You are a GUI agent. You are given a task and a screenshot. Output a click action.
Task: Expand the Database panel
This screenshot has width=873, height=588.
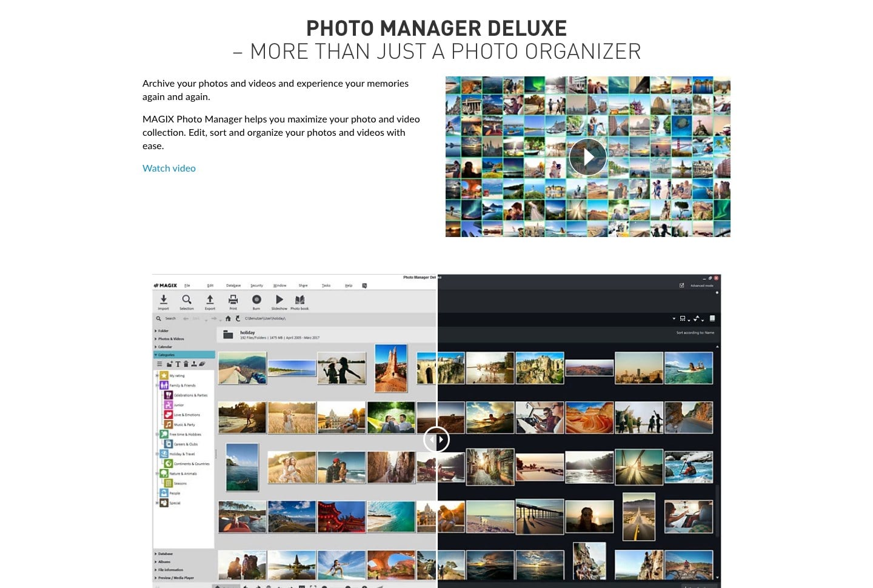[x=164, y=554]
